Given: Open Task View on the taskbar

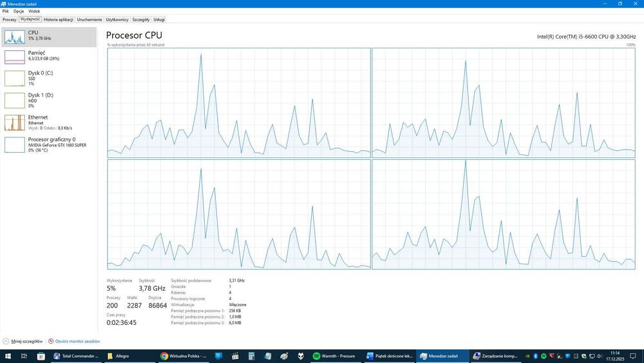Looking at the screenshot, I should pyautogui.click(x=24, y=356).
